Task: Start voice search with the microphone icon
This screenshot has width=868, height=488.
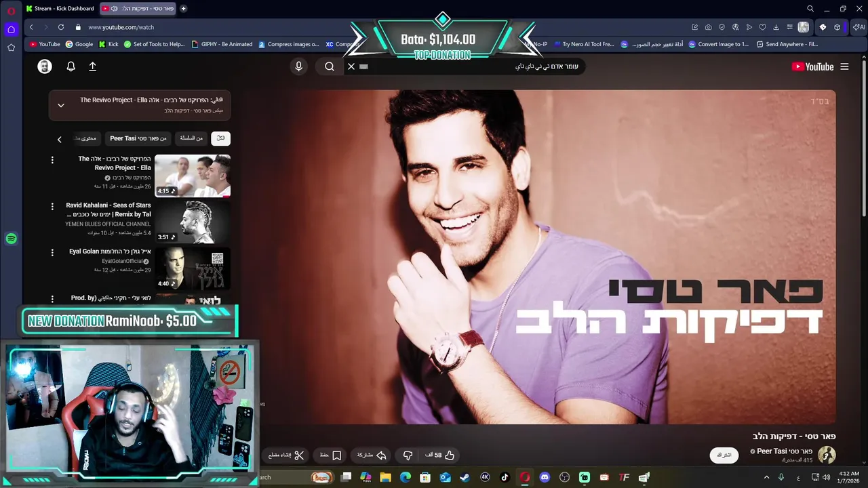Action: click(x=298, y=66)
